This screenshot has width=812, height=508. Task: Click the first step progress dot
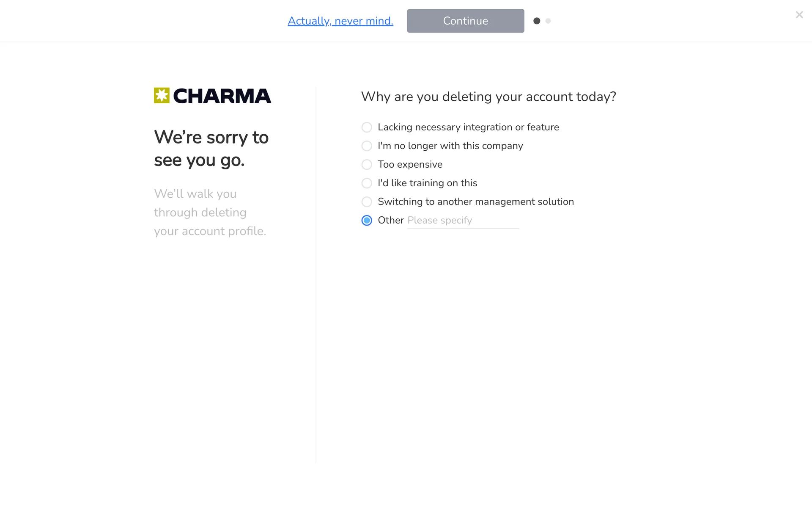[x=537, y=21]
